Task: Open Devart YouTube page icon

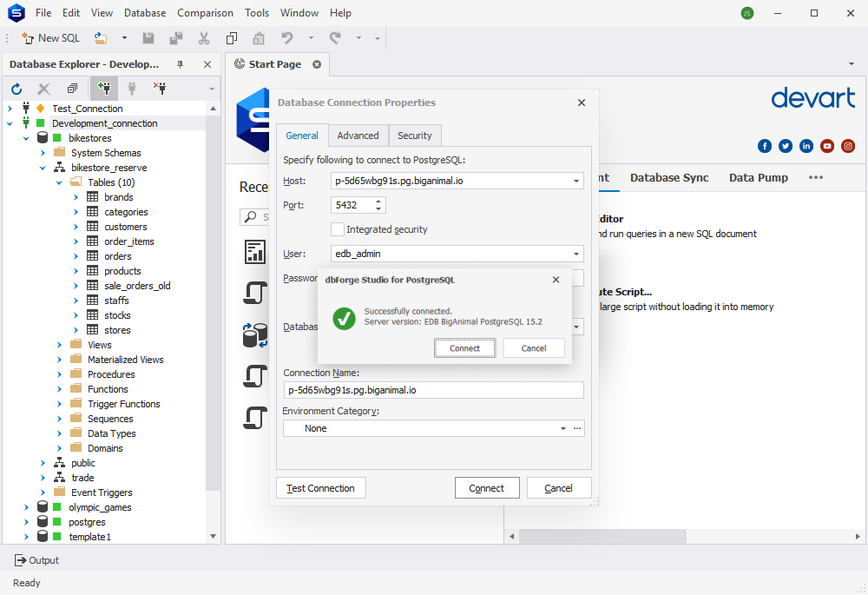Action: (x=827, y=146)
